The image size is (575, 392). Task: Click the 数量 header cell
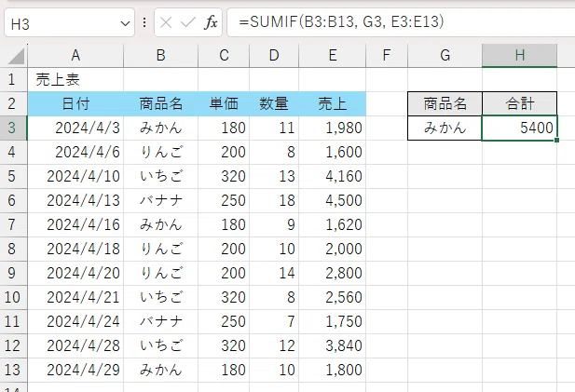pos(274,103)
